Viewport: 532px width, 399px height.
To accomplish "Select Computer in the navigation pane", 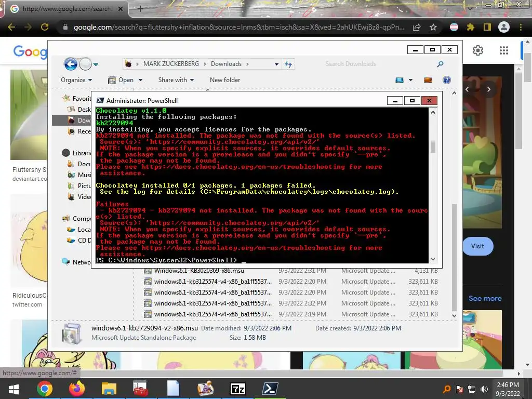I will (77, 219).
